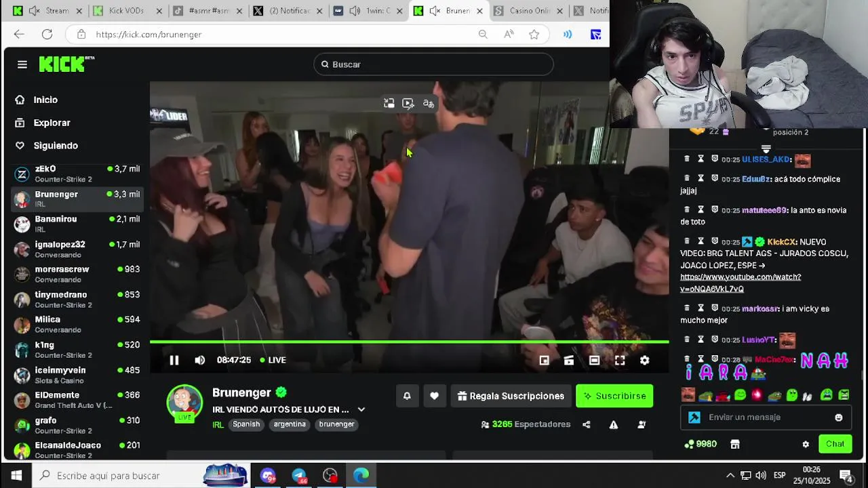Viewport: 868px width, 488px height.
Task: Open Telegram from the taskbar
Action: [x=299, y=476]
